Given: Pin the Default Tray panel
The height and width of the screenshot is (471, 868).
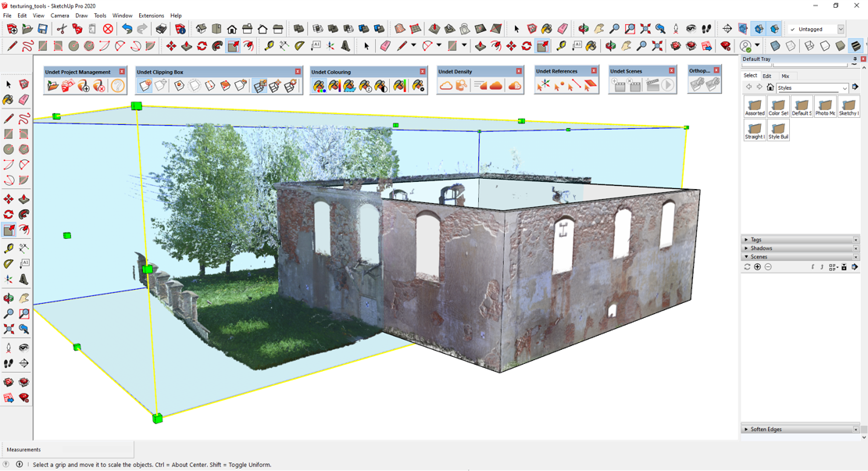Looking at the screenshot, I should [x=855, y=59].
